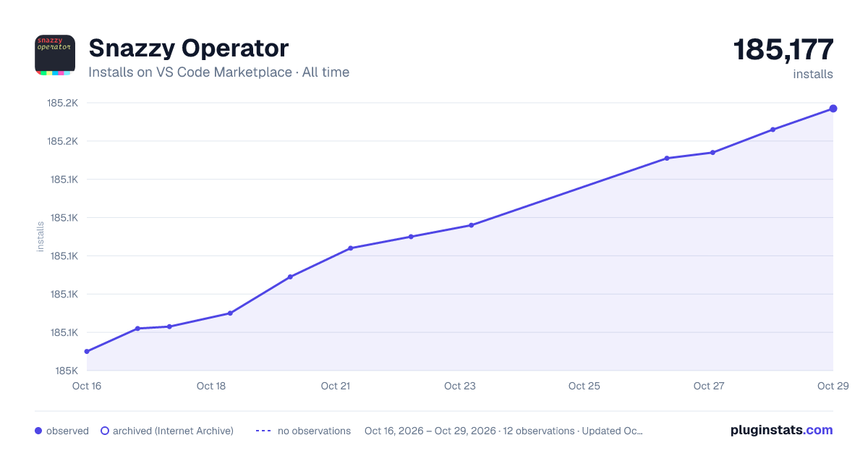Viewport: 868px width, 456px height.
Task: Click the 'no observations' legend text
Action: coord(314,431)
